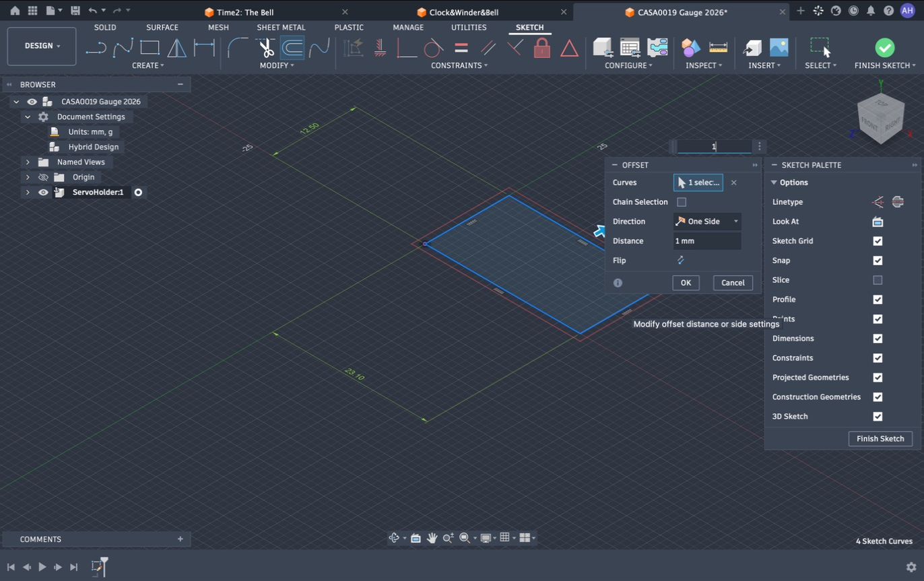
Task: Apply the Fix/Unfix lock constraint
Action: 542,48
